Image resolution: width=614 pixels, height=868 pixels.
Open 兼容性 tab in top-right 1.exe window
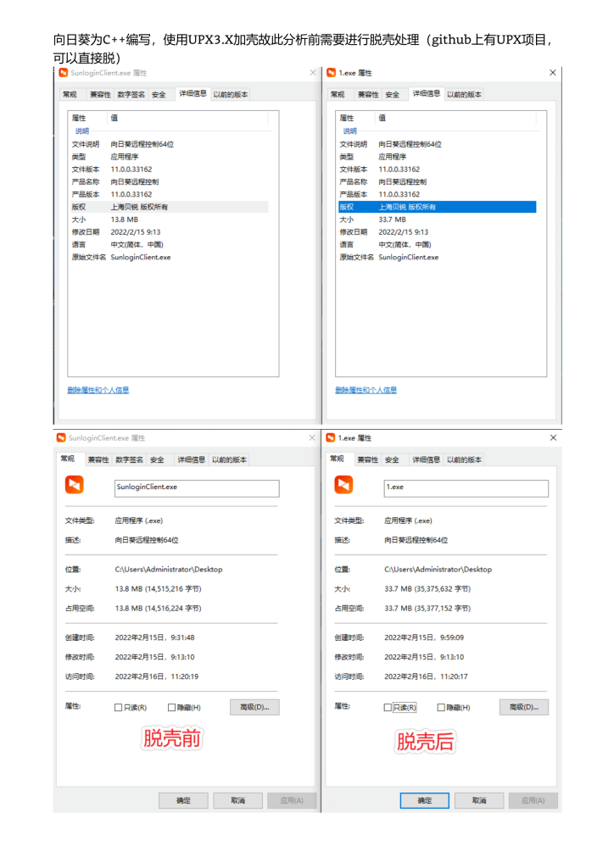(368, 95)
